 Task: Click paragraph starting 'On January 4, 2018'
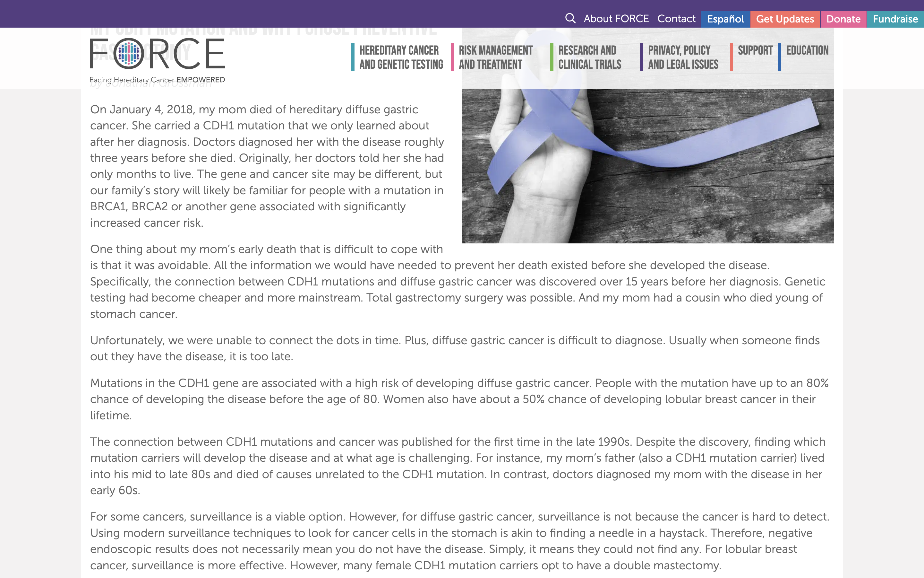267,166
